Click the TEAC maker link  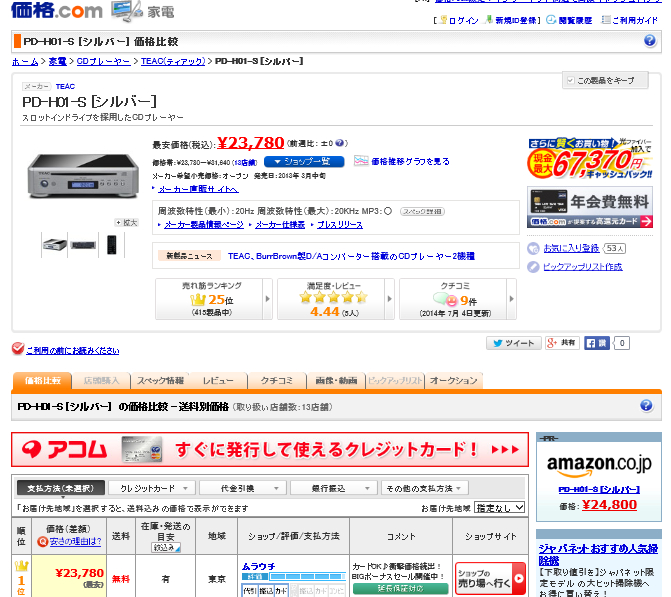click(x=65, y=86)
